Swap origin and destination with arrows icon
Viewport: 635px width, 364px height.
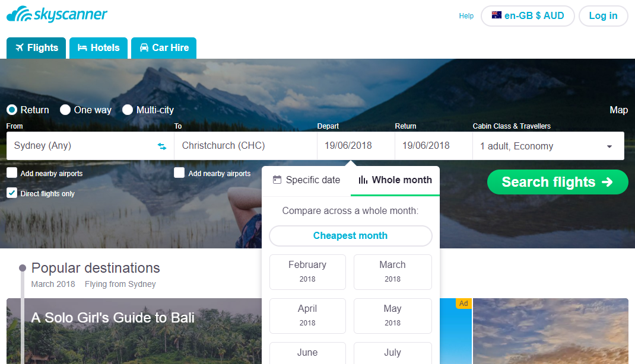[x=162, y=146]
